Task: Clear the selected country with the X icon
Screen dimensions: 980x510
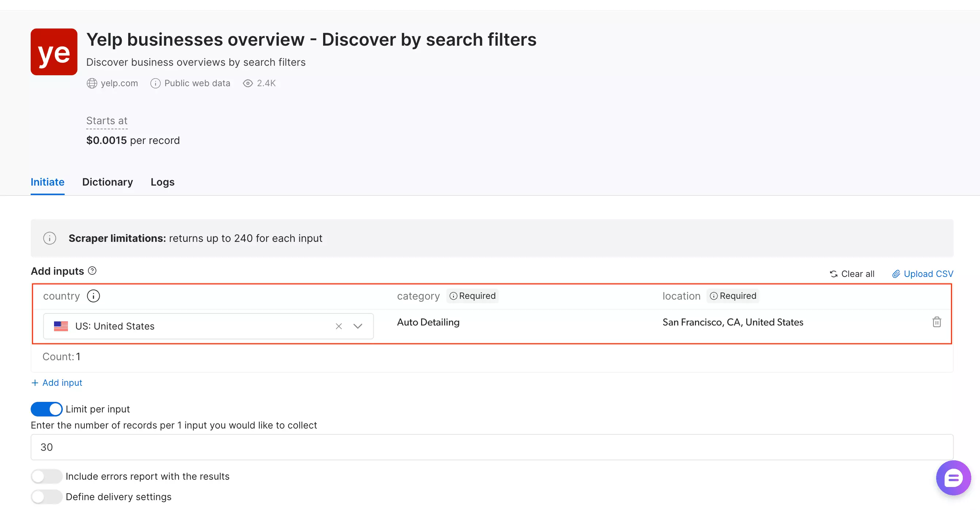Action: pyautogui.click(x=338, y=326)
